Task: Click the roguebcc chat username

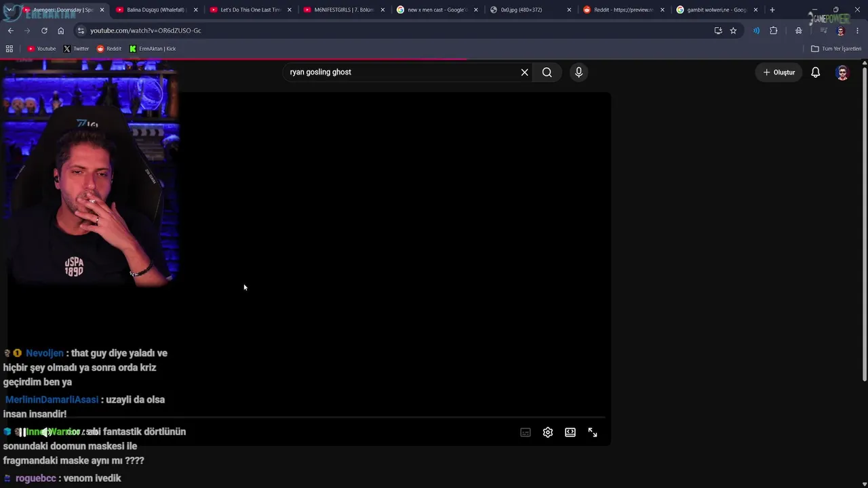Action: [x=36, y=479]
